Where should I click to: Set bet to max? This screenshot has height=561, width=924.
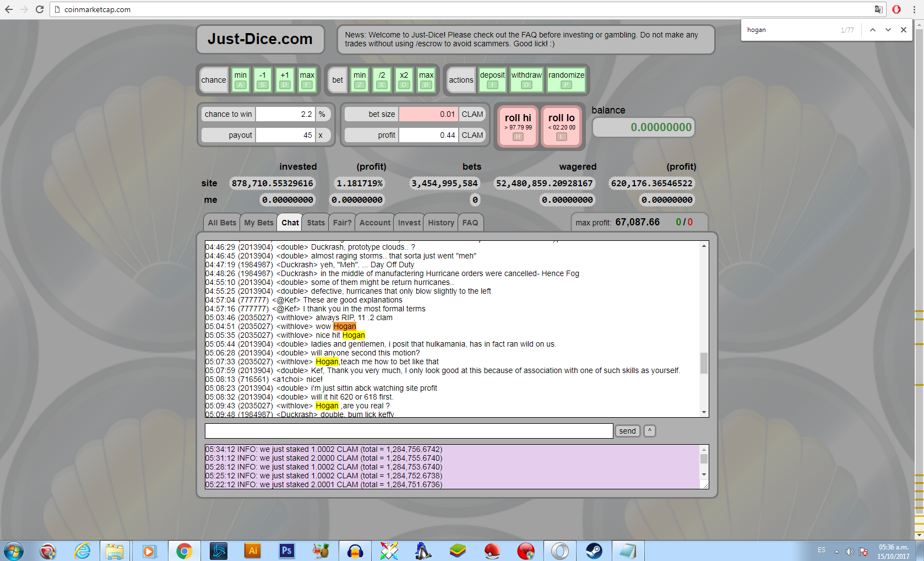(x=426, y=80)
